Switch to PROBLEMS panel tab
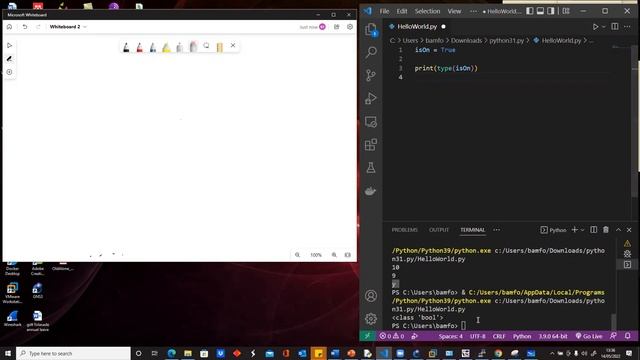 point(404,230)
